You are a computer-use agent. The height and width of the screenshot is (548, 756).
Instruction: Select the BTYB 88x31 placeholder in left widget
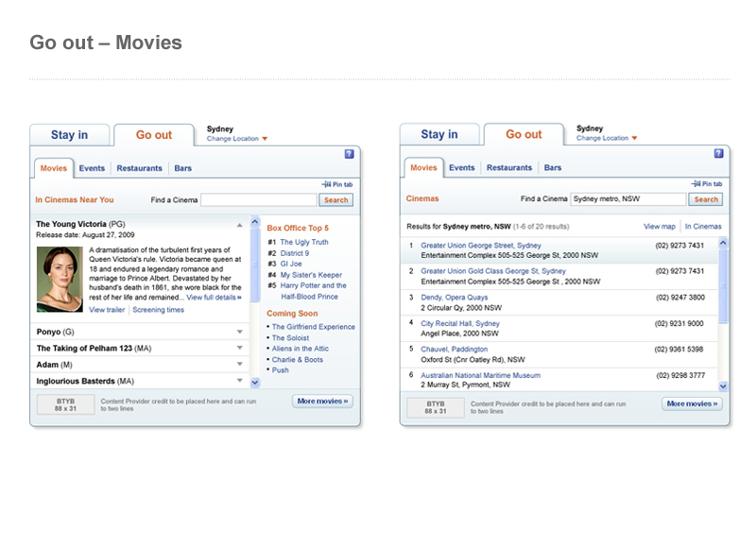tap(65, 402)
